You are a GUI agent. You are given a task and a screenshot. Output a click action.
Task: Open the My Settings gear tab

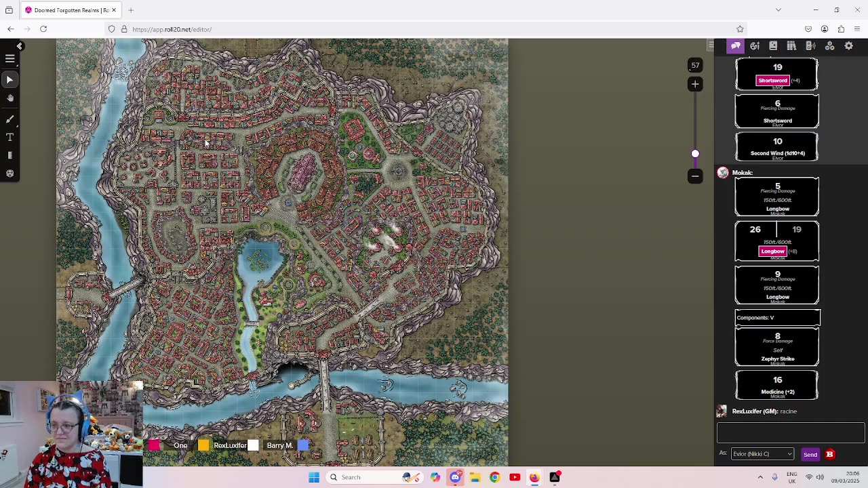(848, 46)
